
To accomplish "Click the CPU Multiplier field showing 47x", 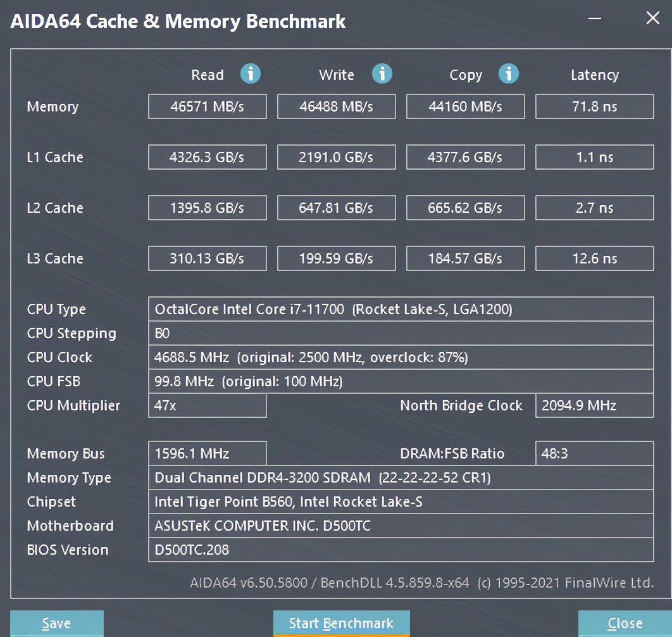I will [207, 406].
